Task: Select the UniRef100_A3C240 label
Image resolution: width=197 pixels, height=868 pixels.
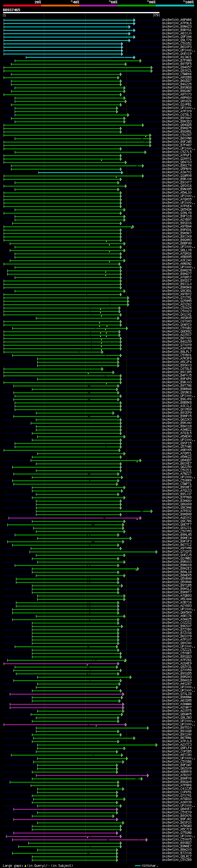Action: click(x=177, y=260)
